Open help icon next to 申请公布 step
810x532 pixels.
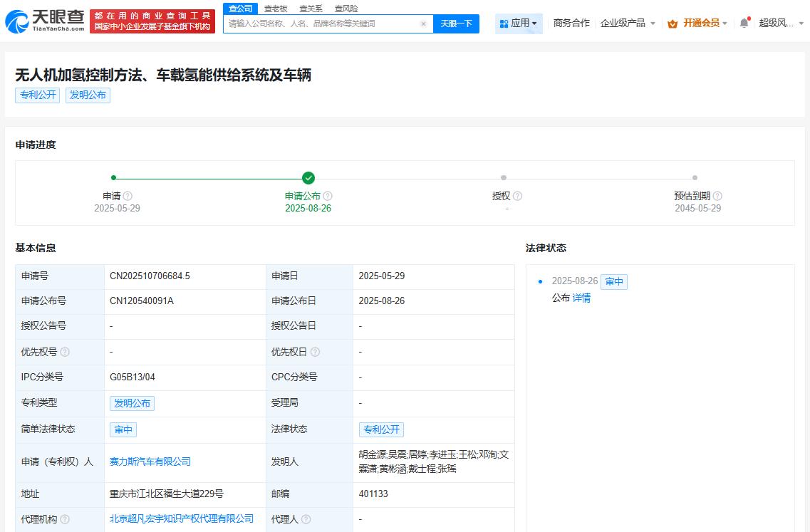[328, 196]
